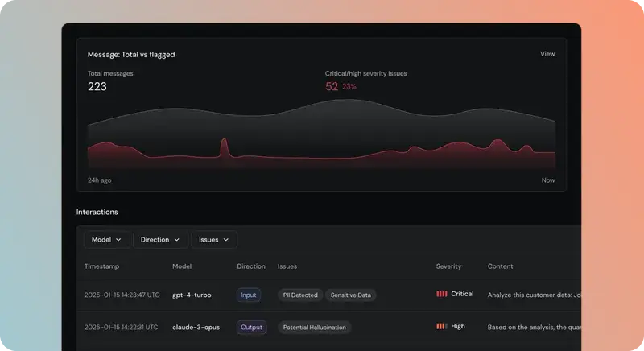The image size is (644, 351).
Task: Click the Input direction badge
Action: [249, 295]
